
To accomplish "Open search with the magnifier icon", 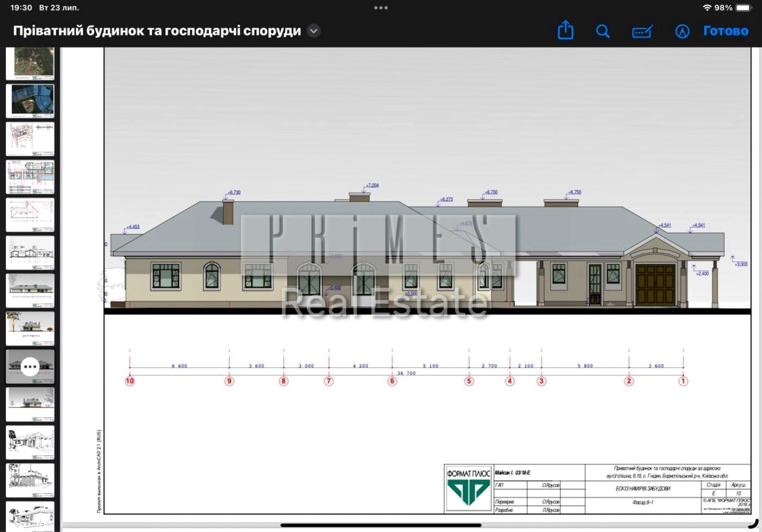I will click(x=603, y=31).
